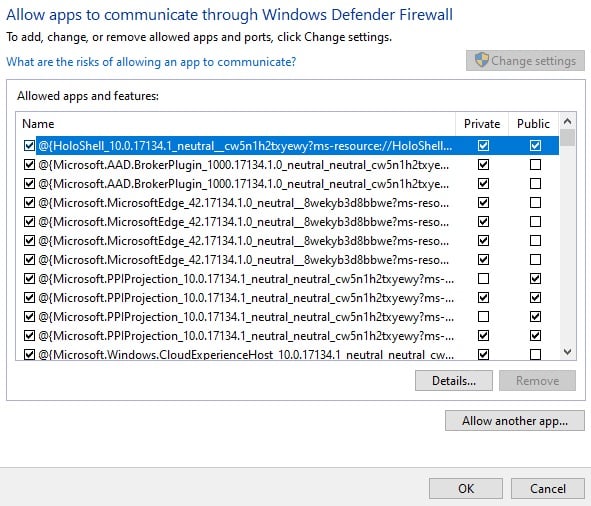The width and height of the screenshot is (591, 506).
Task: Uncheck Public for the second PPIProjection row
Action: tap(535, 297)
